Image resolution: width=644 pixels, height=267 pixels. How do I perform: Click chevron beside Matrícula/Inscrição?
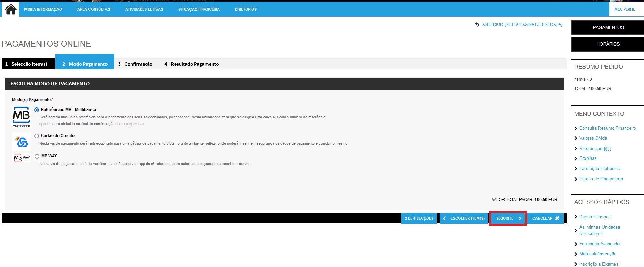[x=576, y=254]
